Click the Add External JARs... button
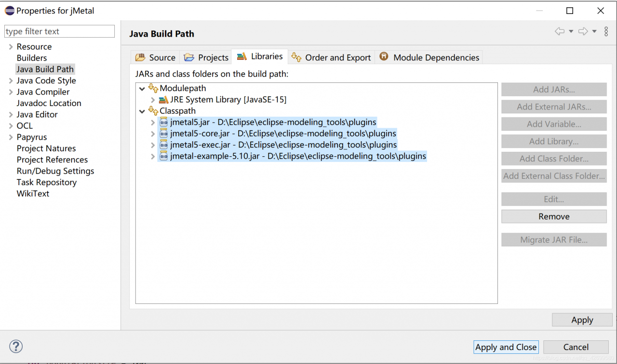617x364 pixels. [x=554, y=107]
